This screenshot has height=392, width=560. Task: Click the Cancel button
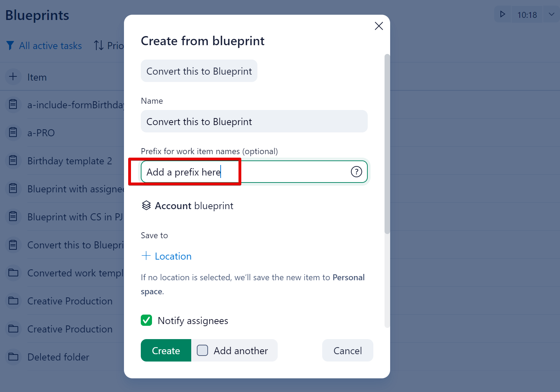[347, 350]
